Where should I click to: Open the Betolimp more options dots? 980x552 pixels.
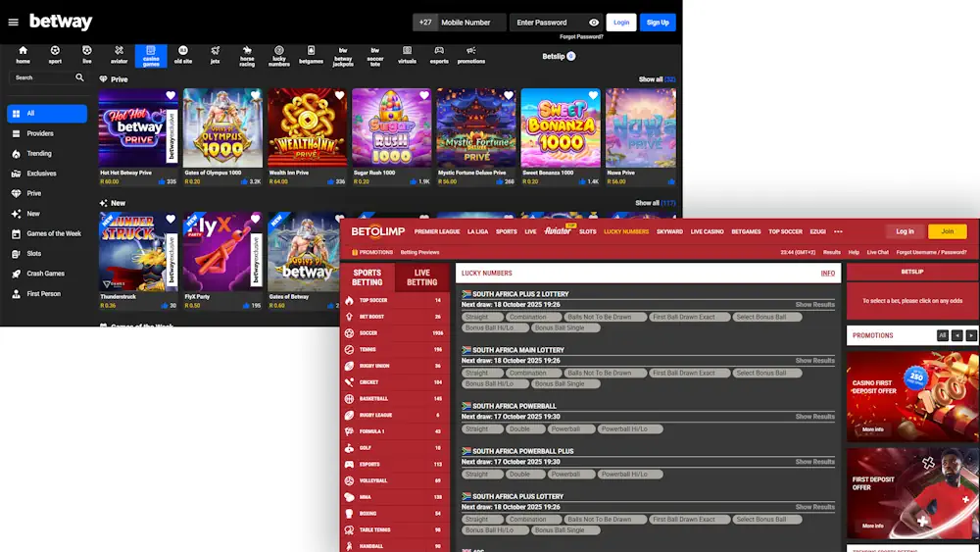pyautogui.click(x=838, y=232)
